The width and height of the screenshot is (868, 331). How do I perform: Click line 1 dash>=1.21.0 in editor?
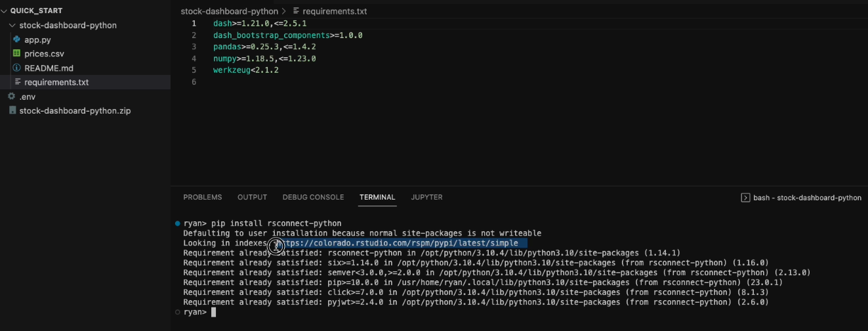coord(260,24)
